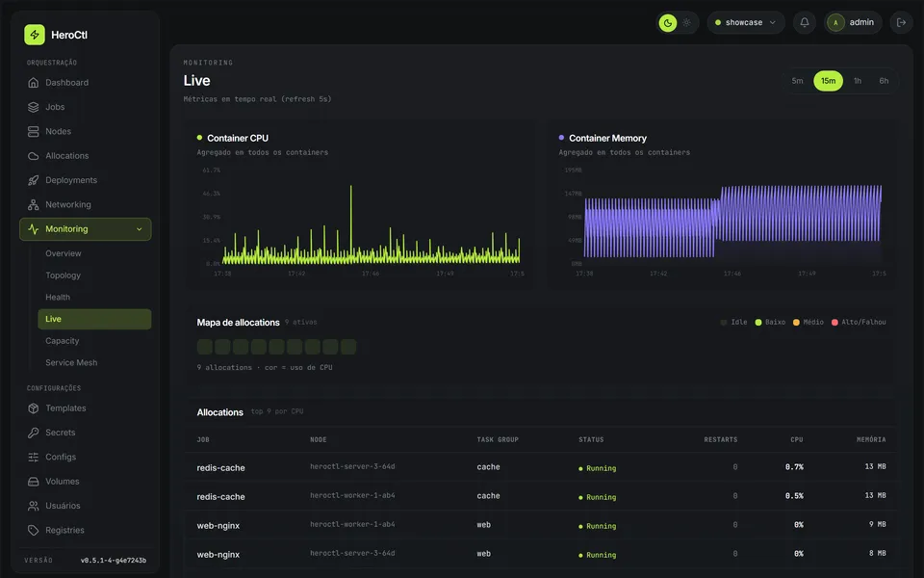
Task: Select the 1h time range
Action: [858, 81]
